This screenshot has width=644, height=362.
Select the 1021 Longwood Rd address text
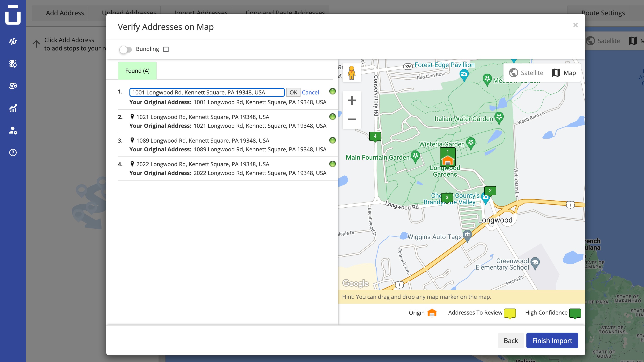[x=202, y=117]
